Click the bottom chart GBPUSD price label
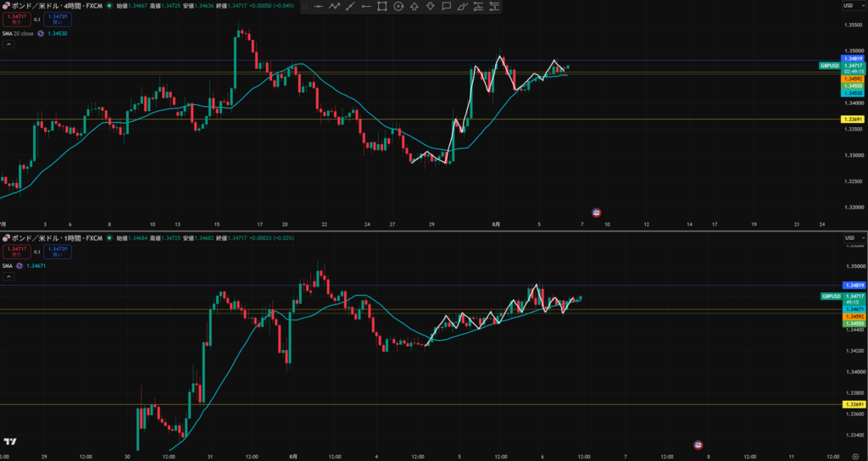The width and height of the screenshot is (868, 461). point(831,297)
